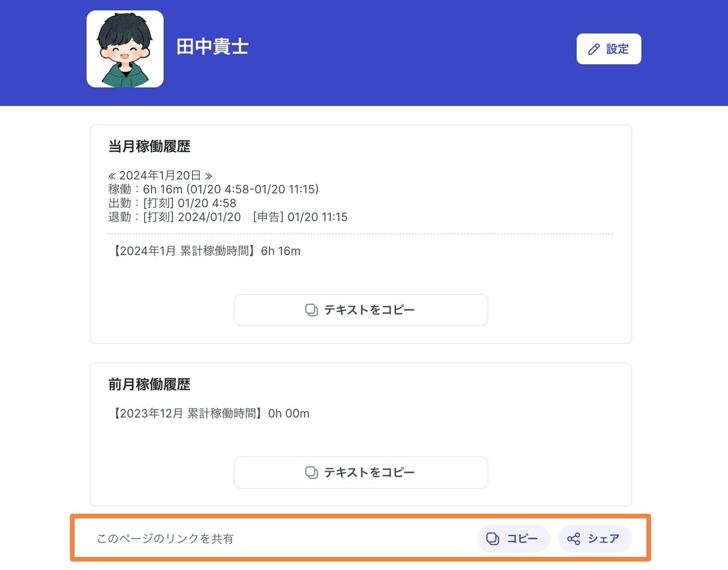Click the pencil icon in 設定 button

point(594,49)
